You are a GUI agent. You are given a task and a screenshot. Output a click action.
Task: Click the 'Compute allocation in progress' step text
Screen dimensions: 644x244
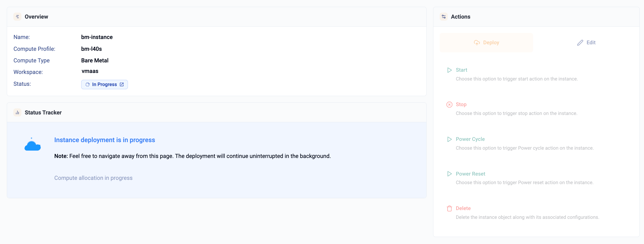[93, 178]
